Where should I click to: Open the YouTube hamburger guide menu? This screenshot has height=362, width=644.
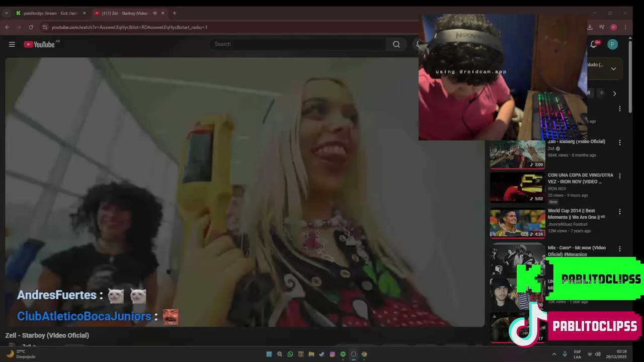tap(12, 44)
